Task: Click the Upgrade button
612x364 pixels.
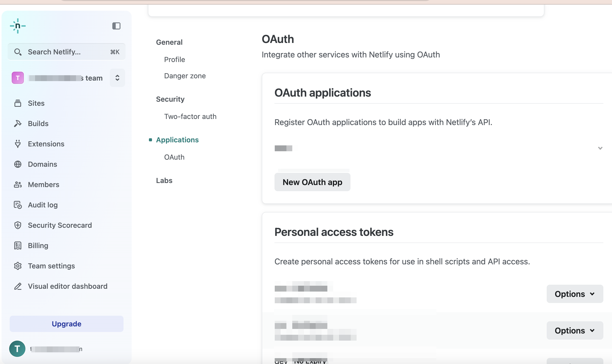Action: pyautogui.click(x=67, y=324)
